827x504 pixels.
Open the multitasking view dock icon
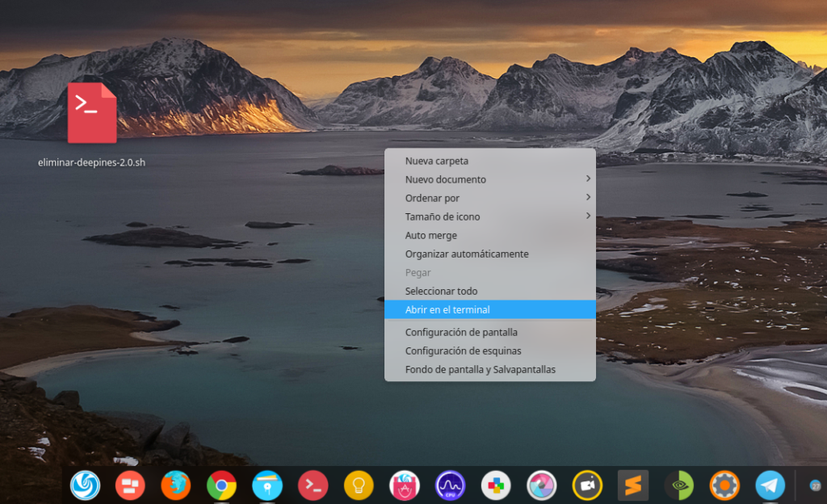[x=130, y=485]
